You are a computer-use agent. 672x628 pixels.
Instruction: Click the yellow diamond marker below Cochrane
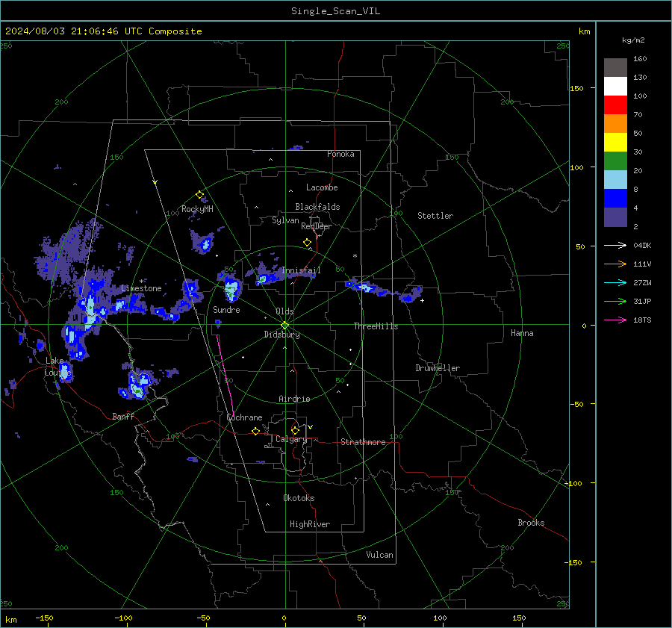click(255, 431)
